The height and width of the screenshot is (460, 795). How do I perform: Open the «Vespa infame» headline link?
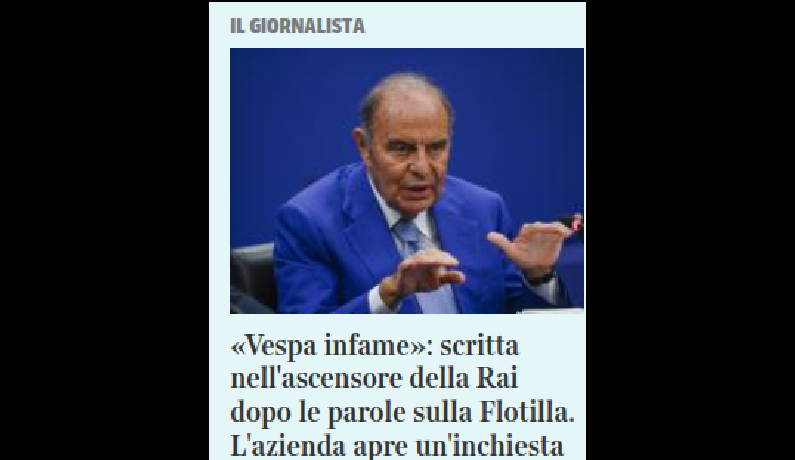tap(402, 396)
